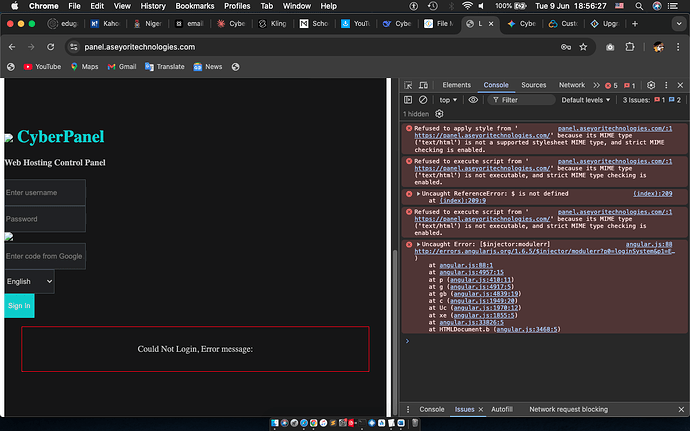Open macOS Spotlight search icon
This screenshot has width=690, height=431.
pos(639,6)
